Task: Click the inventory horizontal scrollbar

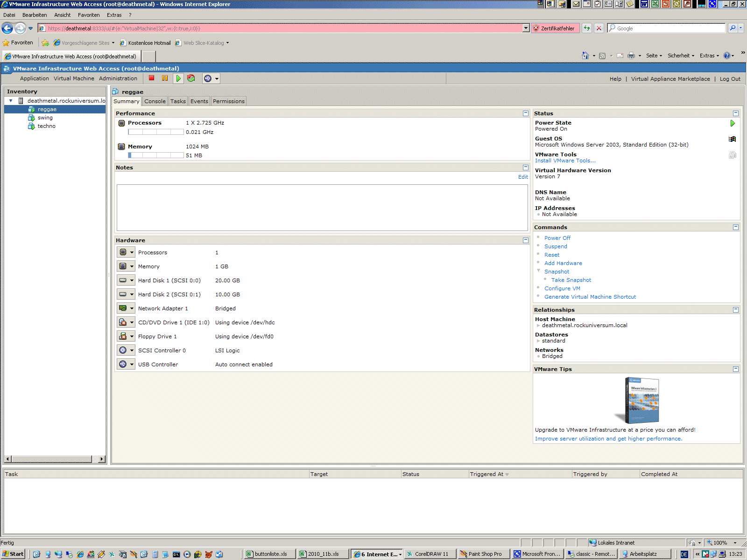Action: [x=55, y=459]
